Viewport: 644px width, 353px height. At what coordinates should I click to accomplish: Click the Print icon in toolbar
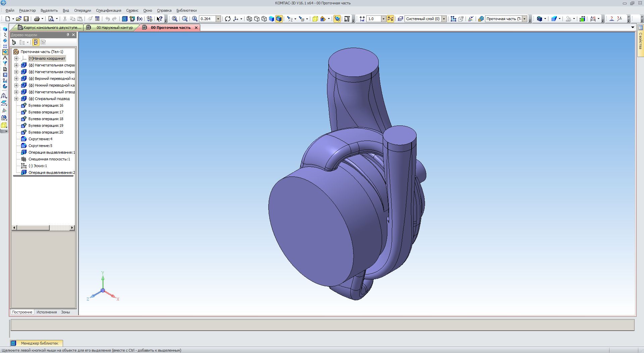coord(37,19)
